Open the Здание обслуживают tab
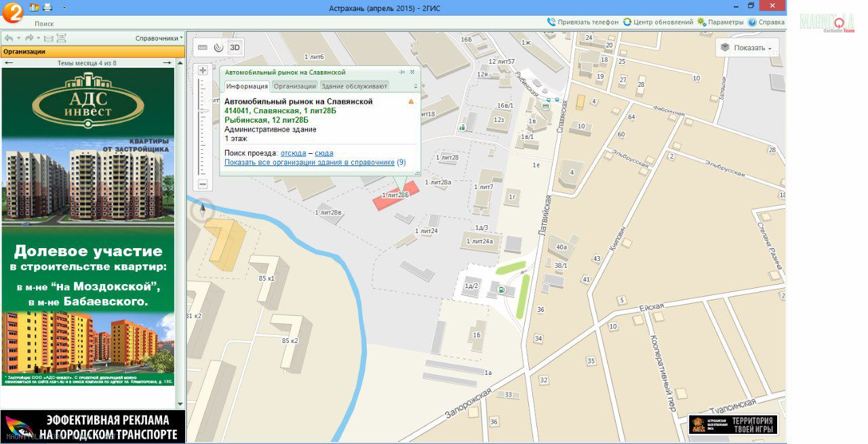The image size is (868, 444). [354, 86]
